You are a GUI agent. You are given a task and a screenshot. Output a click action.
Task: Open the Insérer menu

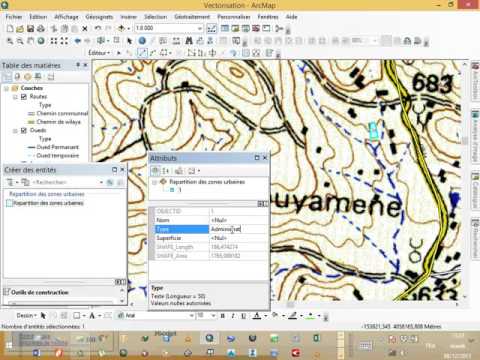tap(129, 17)
